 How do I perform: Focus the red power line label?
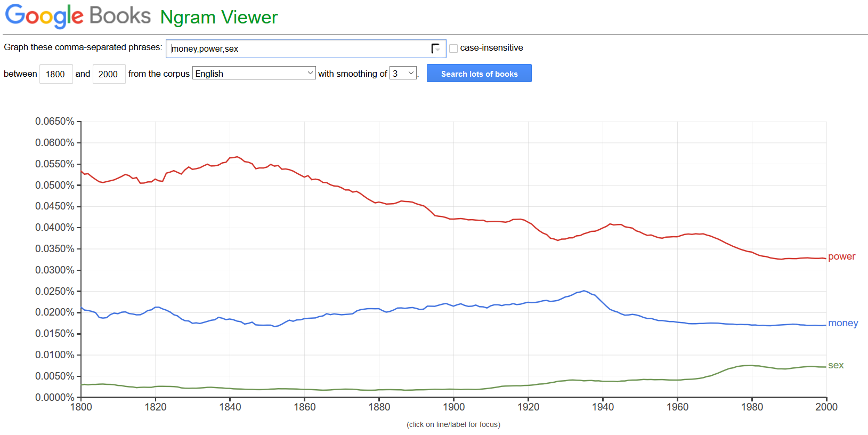(841, 256)
